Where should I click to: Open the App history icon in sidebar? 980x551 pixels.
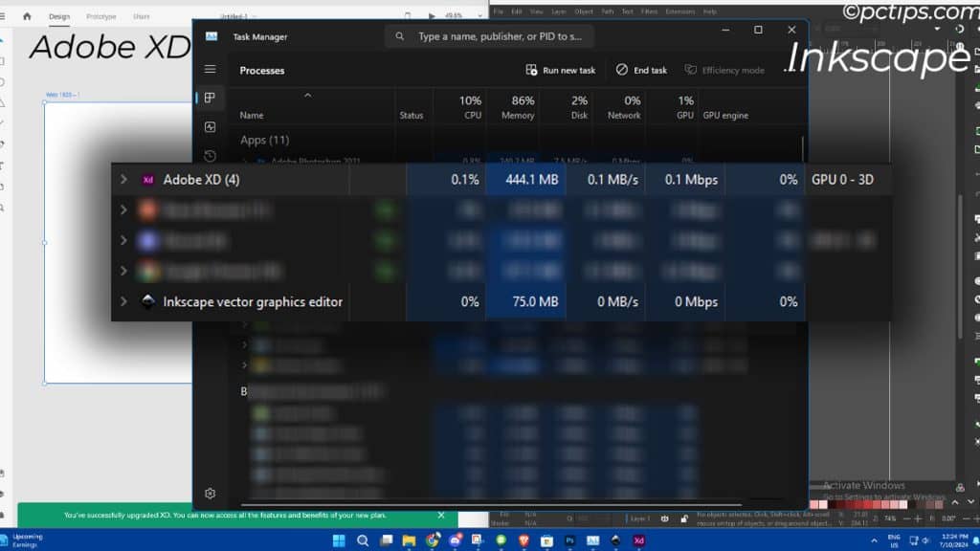pyautogui.click(x=210, y=156)
